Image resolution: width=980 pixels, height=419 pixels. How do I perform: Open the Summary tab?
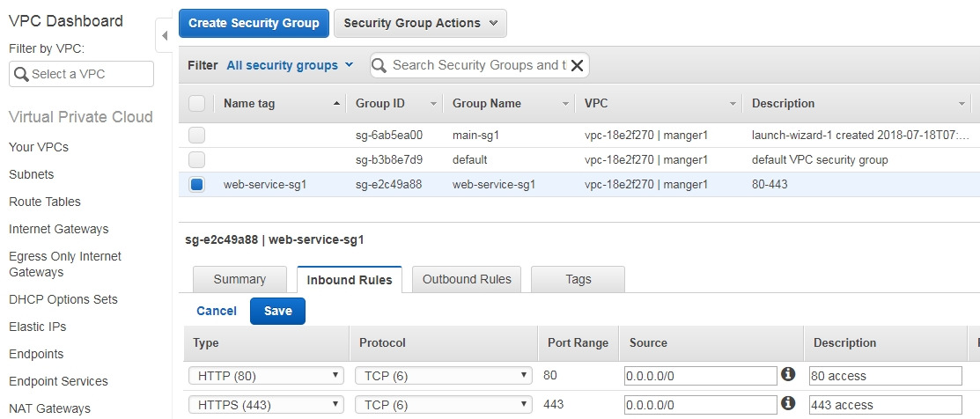click(x=239, y=279)
